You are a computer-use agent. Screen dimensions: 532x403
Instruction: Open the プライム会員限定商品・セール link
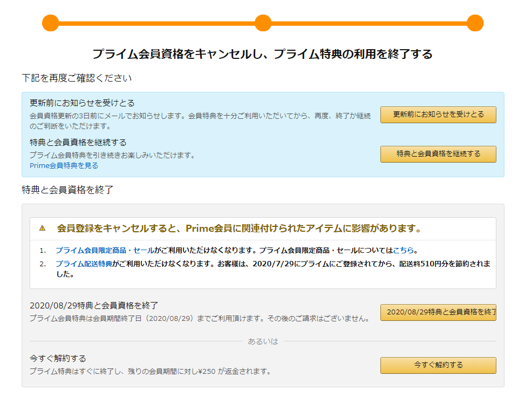(x=105, y=251)
